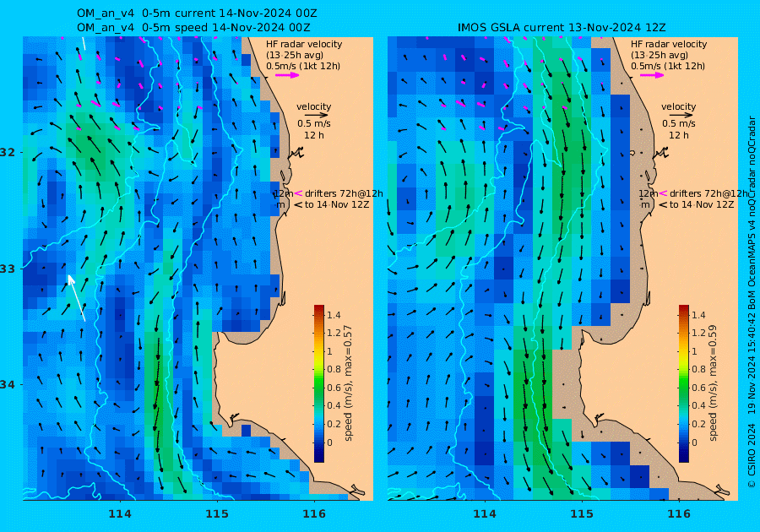
Task: Click 'drifters 72h@12h' label on IMOS GSLA map
Action: click(708, 194)
